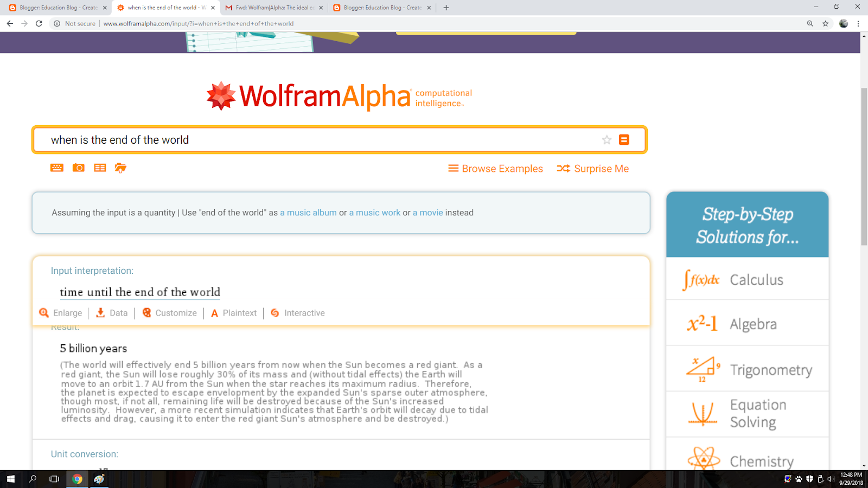Image resolution: width=868 pixels, height=488 pixels.
Task: Switch to the first Blogger: Education Blog tab
Action: 57,8
